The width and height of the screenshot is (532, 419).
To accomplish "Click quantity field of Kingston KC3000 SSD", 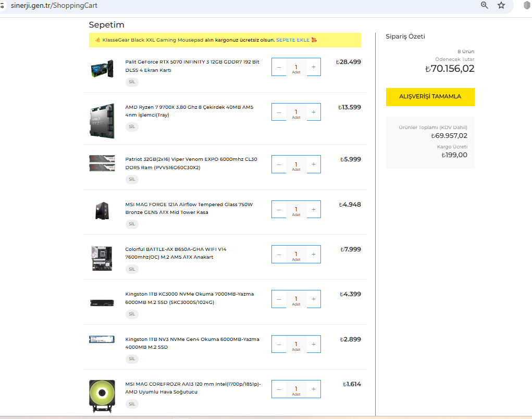I will tap(296, 299).
